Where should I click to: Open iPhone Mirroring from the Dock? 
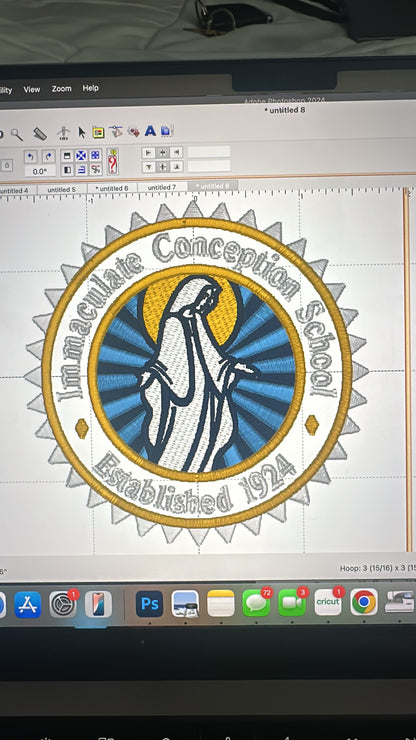click(x=98, y=604)
